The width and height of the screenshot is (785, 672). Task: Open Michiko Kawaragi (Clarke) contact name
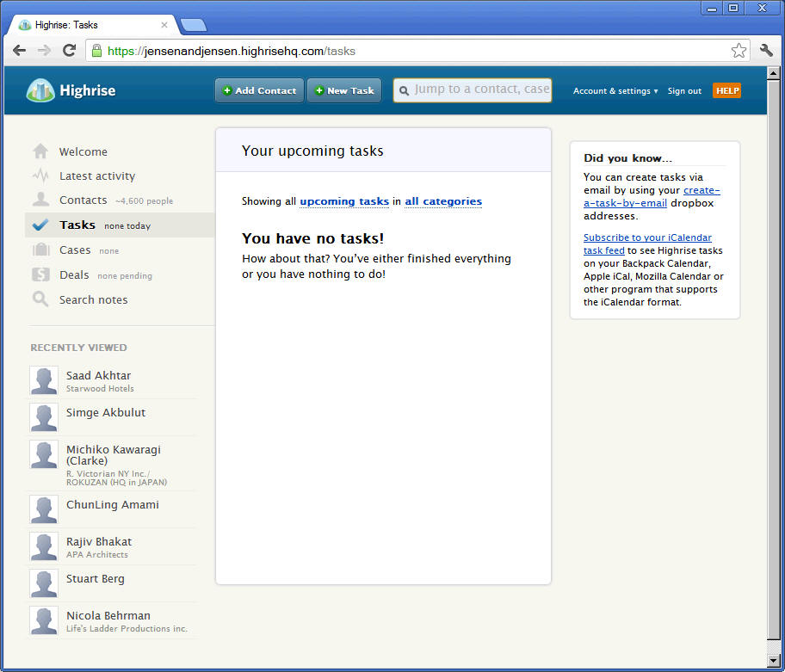[113, 455]
